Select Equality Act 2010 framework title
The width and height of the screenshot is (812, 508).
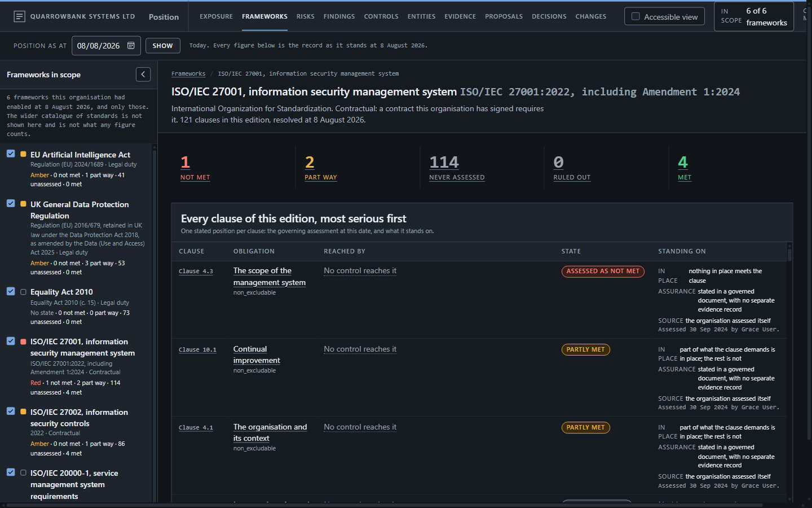click(61, 292)
